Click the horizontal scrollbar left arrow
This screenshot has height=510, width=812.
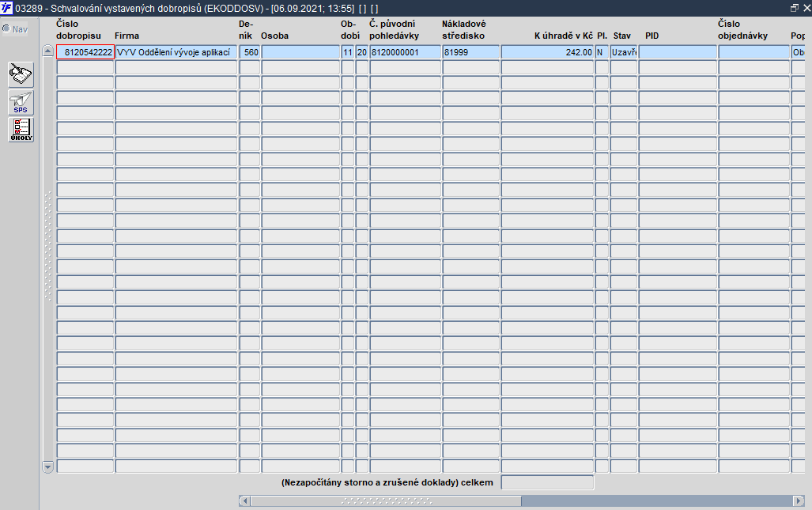(245, 501)
